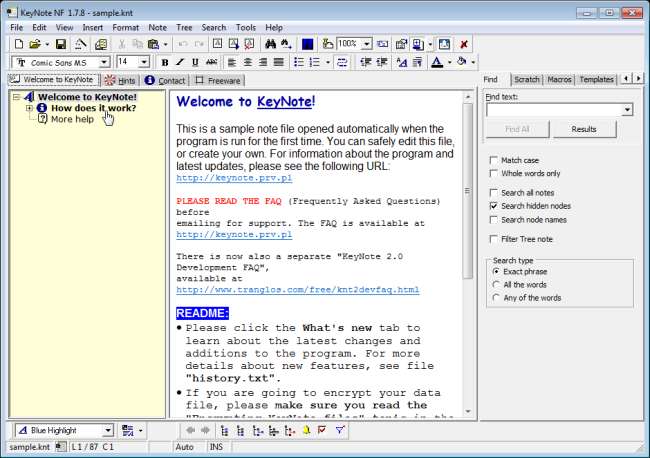650x458 pixels.
Task: Expand the How does it work node
Action: coord(30,108)
